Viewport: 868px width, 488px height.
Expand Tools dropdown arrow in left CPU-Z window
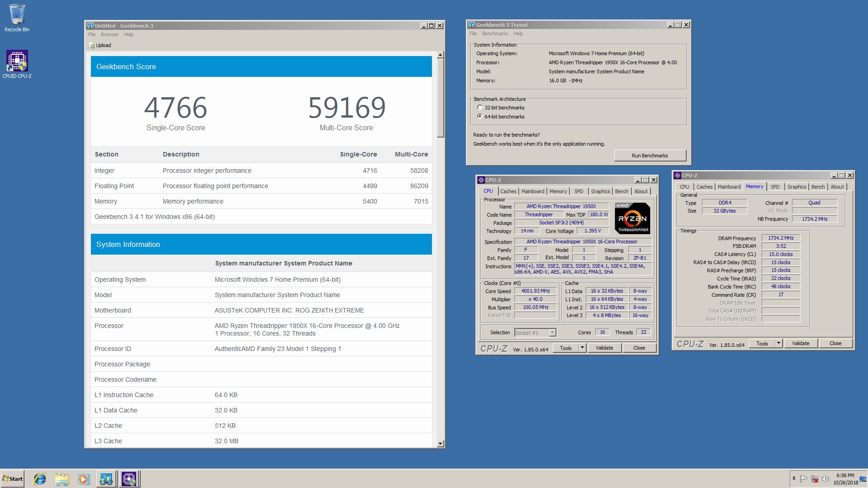point(582,348)
